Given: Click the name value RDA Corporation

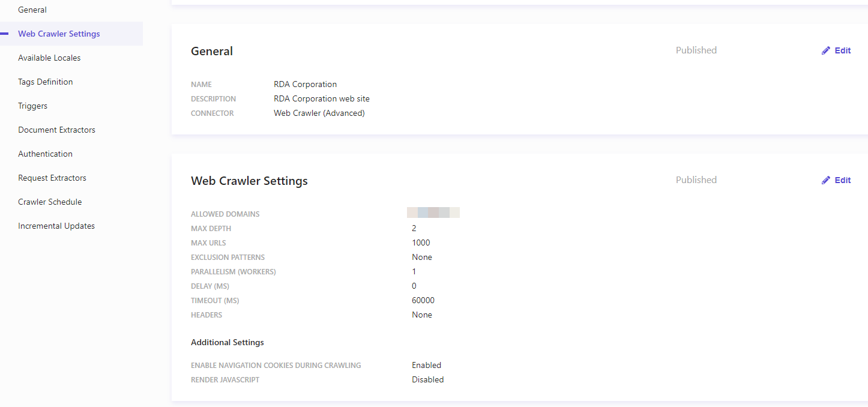Looking at the screenshot, I should pyautogui.click(x=306, y=84).
